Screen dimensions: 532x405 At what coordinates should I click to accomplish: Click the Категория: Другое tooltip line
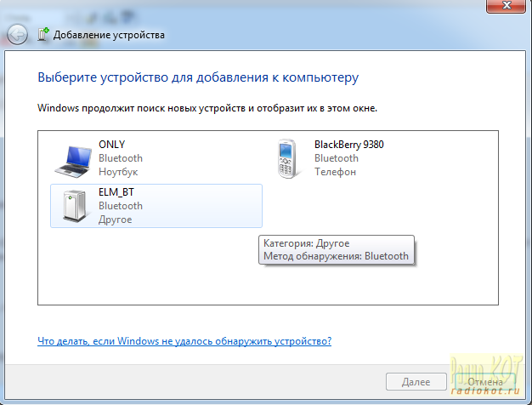coord(307,243)
